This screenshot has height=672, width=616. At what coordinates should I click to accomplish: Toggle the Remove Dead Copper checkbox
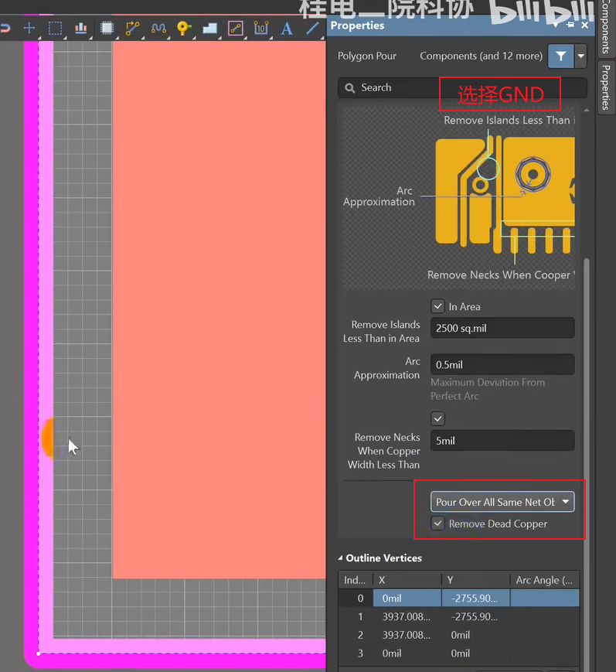pyautogui.click(x=437, y=524)
